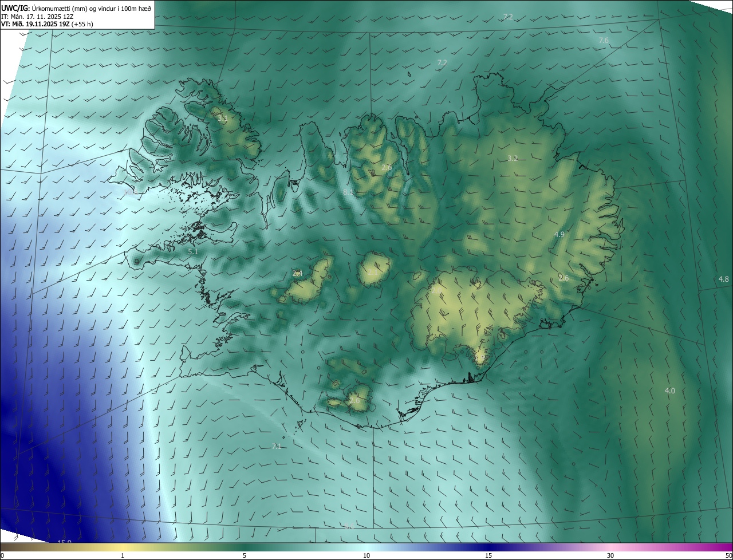Click the 15 tick on the color legend
Image resolution: width=733 pixels, height=560 pixels.
point(488,555)
